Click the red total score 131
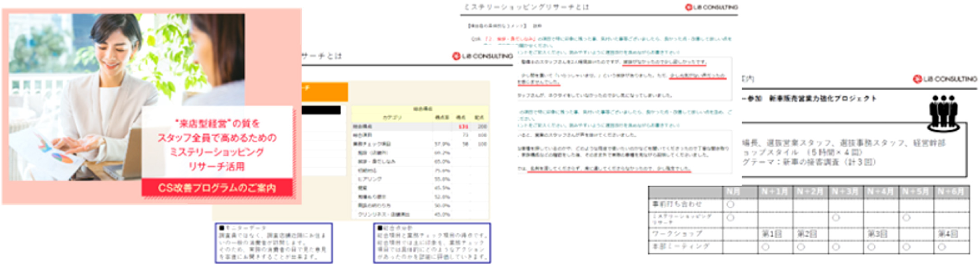The height and width of the screenshot is (266, 980). pos(463,127)
